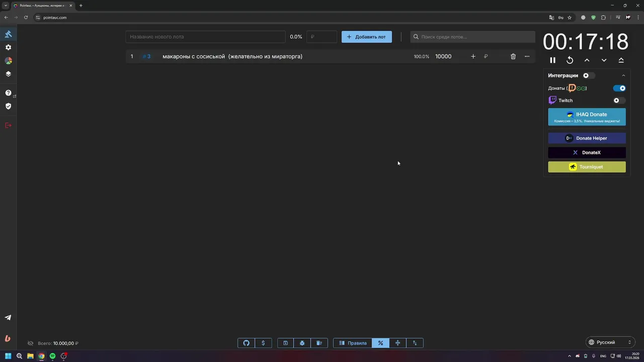The width and height of the screenshot is (644, 362).
Task: Open the Русский language dropdown
Action: point(610,342)
